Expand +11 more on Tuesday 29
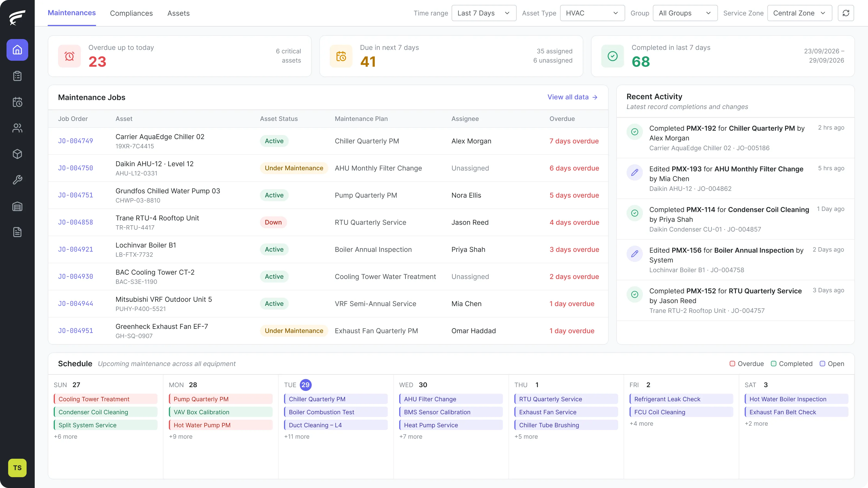 296,436
